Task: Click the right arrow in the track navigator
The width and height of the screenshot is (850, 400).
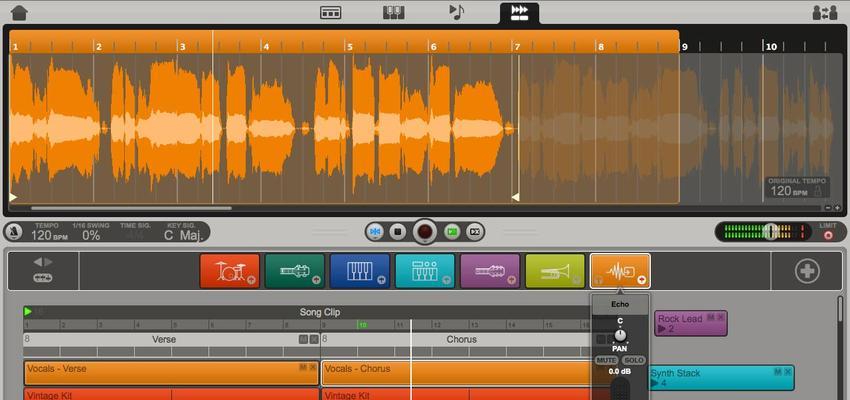Action: pos(49,262)
